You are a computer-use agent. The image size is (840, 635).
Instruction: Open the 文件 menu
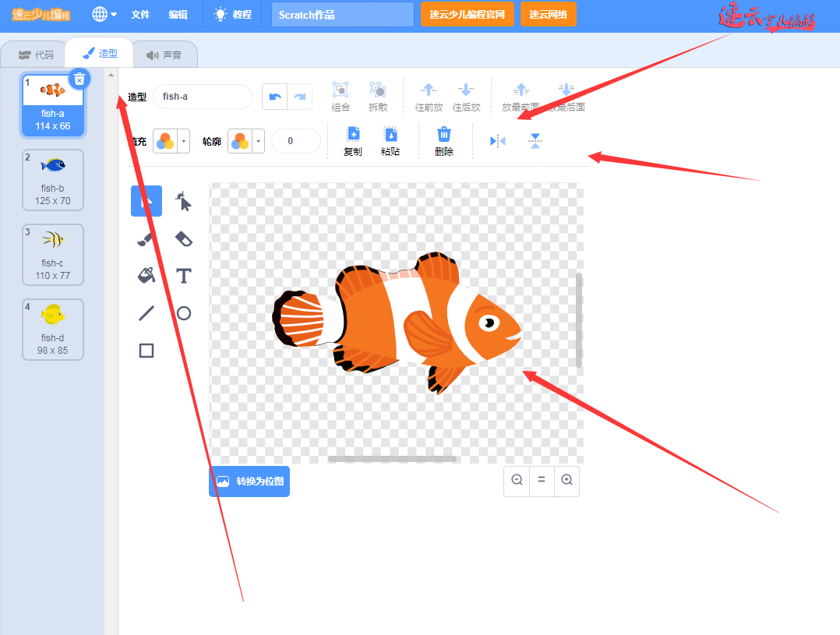140,14
